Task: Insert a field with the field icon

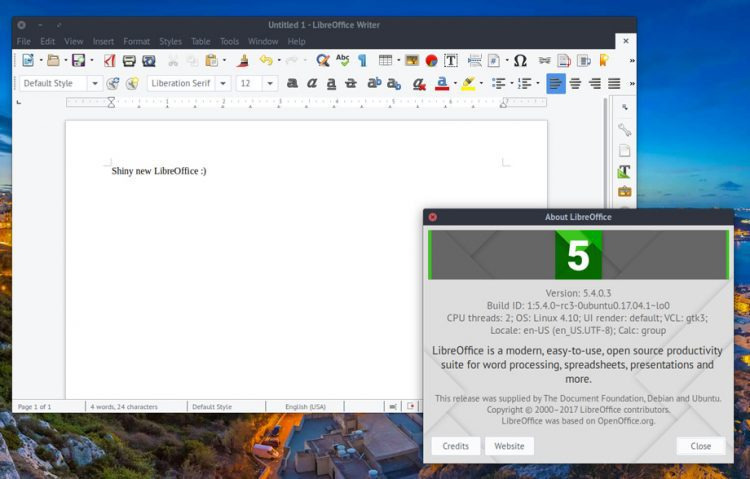Action: click(x=494, y=60)
